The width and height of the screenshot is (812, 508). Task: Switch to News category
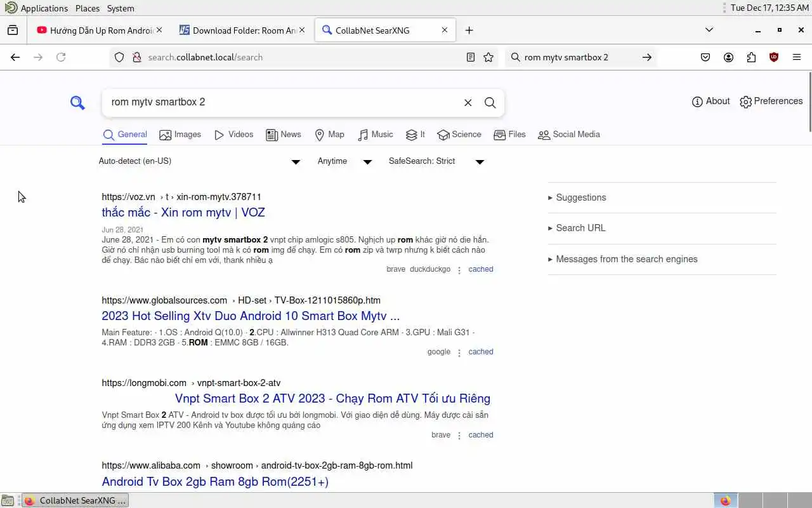(x=284, y=135)
